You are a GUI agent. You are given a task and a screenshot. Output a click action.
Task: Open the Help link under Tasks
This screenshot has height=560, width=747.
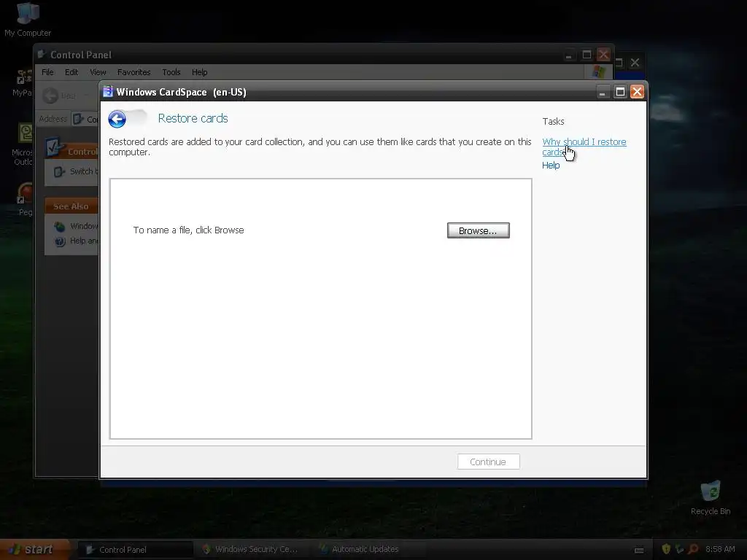(x=551, y=166)
